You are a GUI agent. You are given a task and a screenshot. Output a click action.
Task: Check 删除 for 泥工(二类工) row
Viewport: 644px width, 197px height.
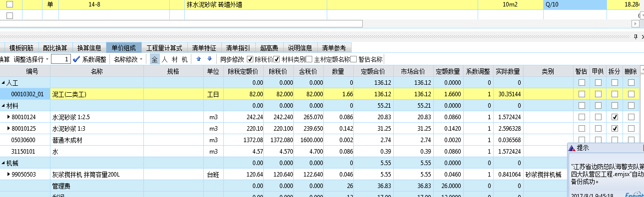coord(631,94)
